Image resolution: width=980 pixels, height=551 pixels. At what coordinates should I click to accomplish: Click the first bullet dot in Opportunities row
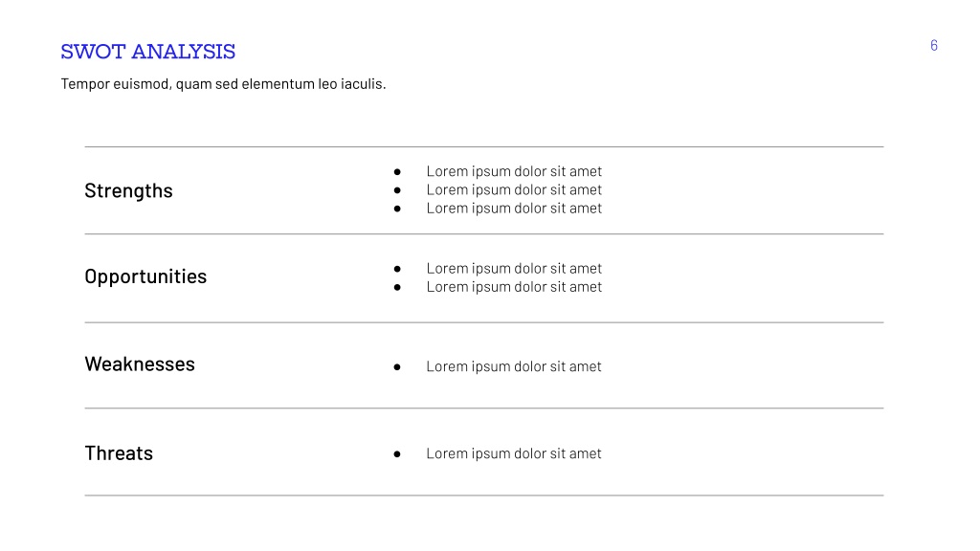pyautogui.click(x=397, y=269)
